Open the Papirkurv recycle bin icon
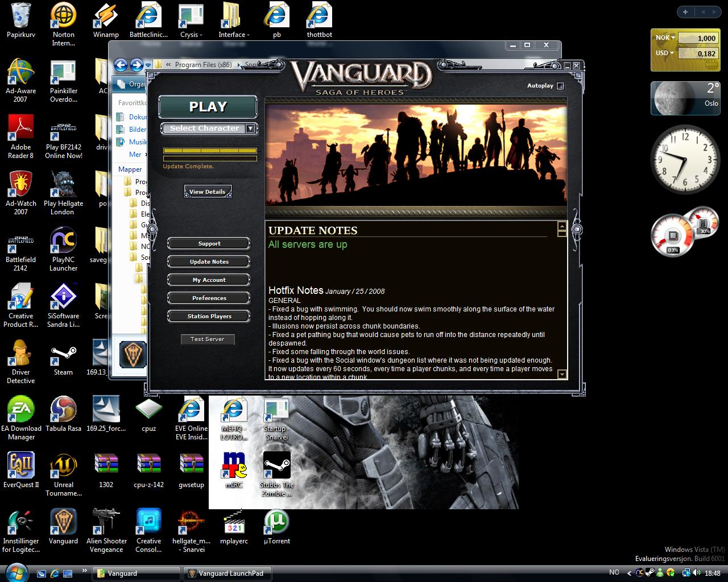Viewport: 728px width, 582px height. [x=21, y=21]
